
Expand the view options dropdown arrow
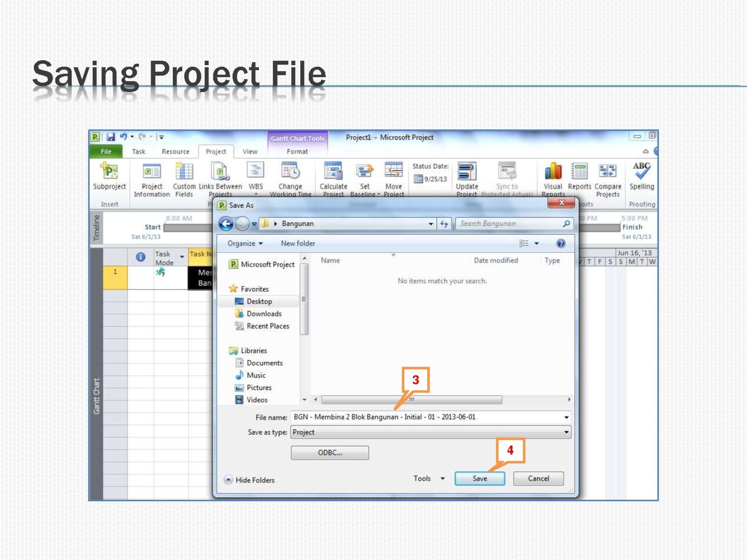click(x=536, y=243)
